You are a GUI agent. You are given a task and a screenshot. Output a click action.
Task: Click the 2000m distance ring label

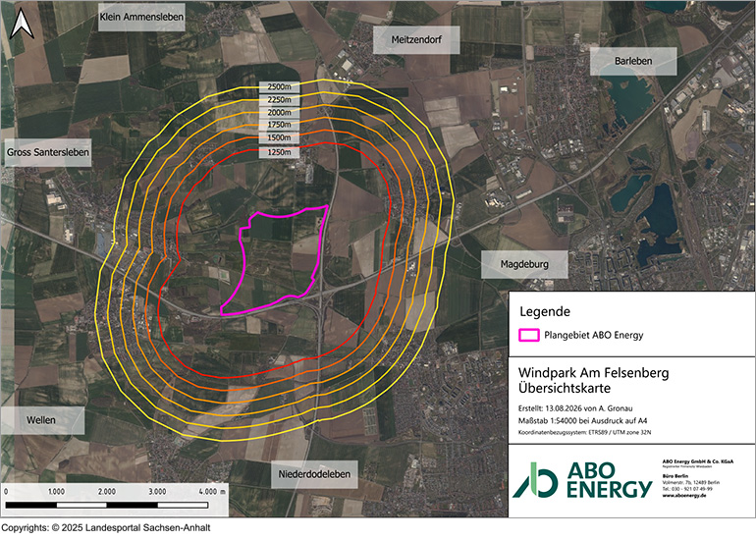279,112
